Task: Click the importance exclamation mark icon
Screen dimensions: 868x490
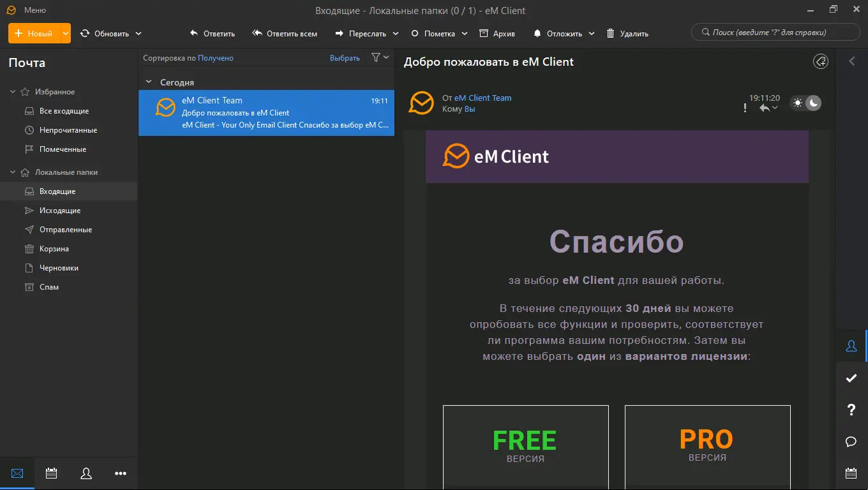Action: point(745,108)
